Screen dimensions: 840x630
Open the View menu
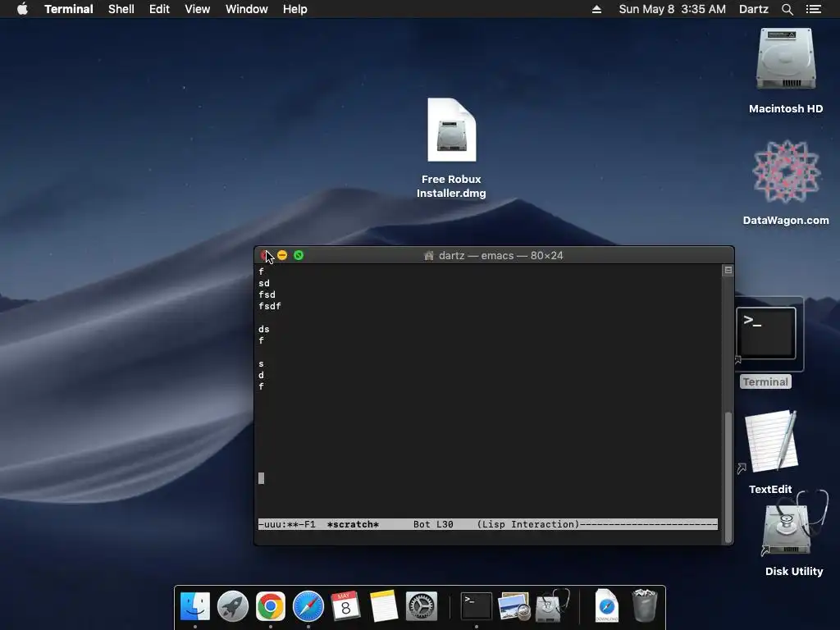click(x=197, y=9)
